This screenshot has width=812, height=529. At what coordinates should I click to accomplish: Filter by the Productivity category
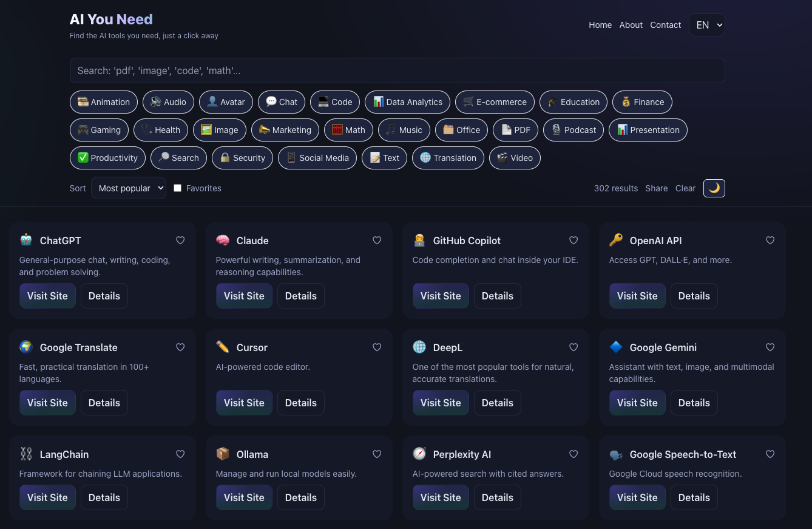click(107, 158)
